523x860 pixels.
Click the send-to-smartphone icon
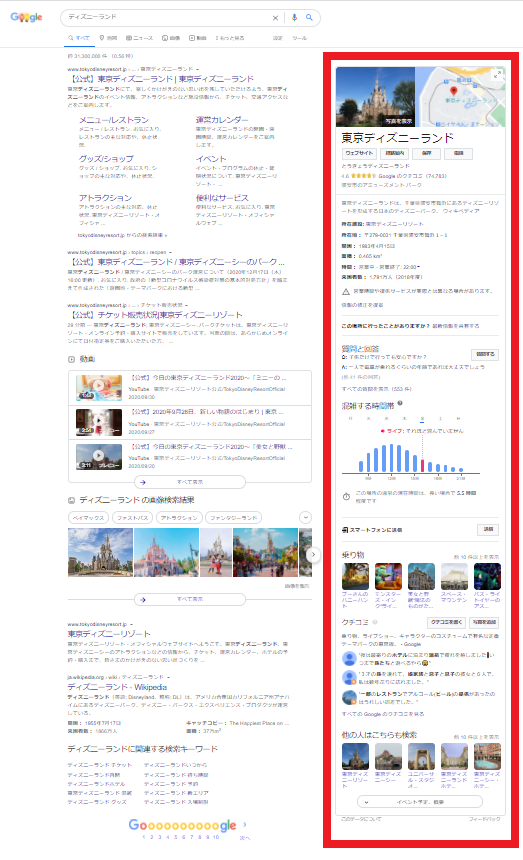click(345, 530)
